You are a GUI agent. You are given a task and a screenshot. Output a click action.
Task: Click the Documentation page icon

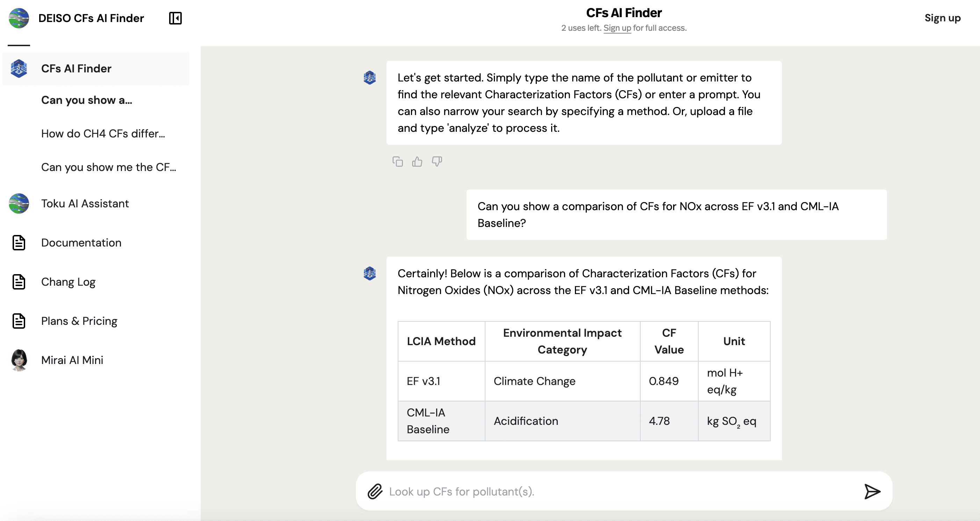(19, 242)
